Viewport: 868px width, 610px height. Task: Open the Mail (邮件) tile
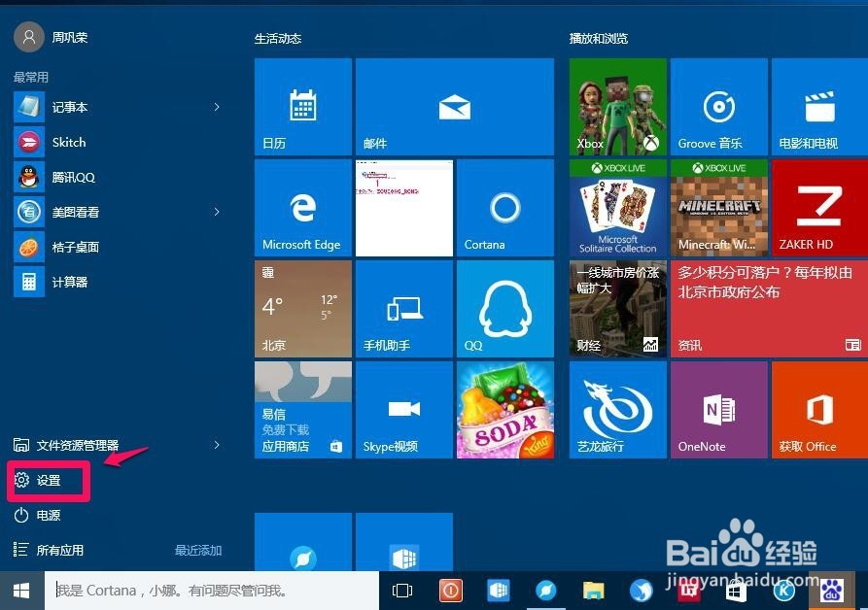click(455, 107)
